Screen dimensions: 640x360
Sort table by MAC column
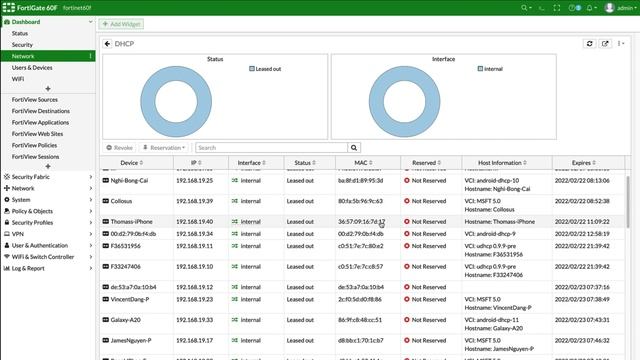tap(368, 163)
